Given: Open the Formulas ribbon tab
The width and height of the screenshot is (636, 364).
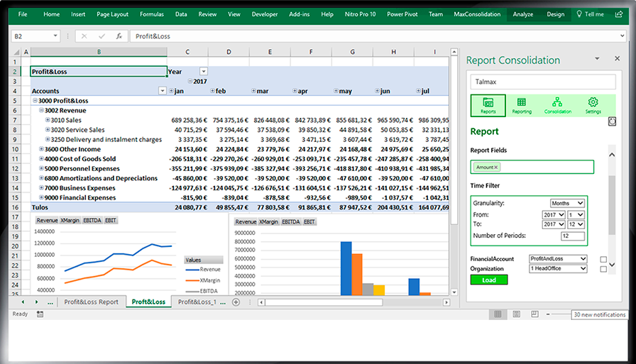Looking at the screenshot, I should point(152,14).
